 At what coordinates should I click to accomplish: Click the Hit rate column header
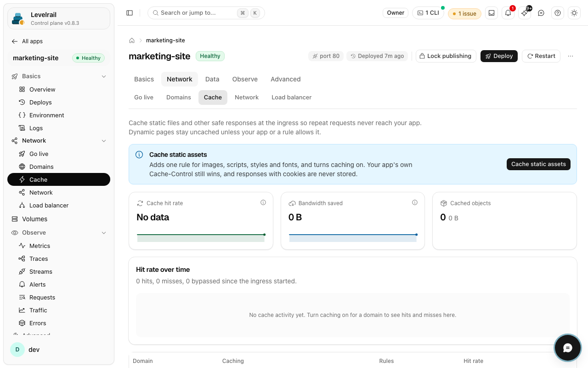[473, 361]
